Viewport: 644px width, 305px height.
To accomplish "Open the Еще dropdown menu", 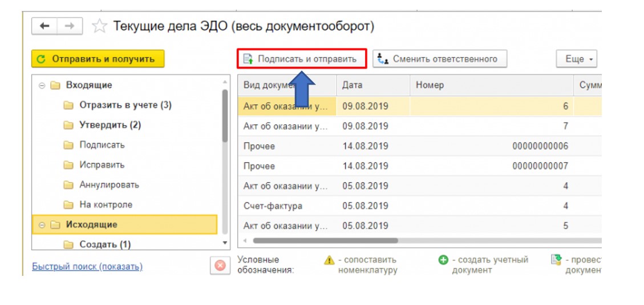I will pos(576,59).
